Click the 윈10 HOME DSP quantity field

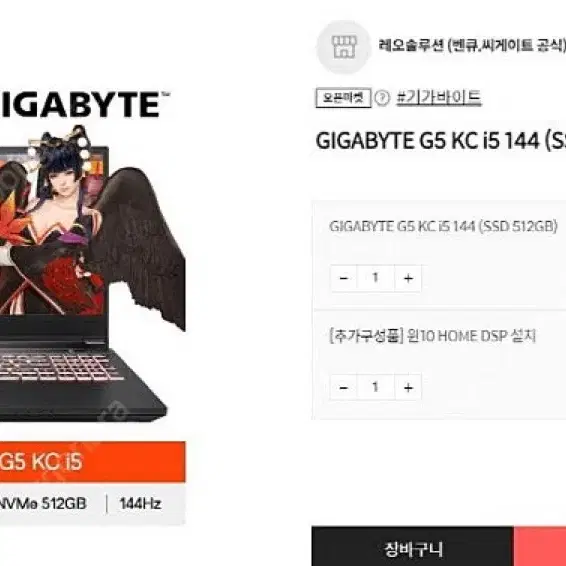(x=376, y=388)
